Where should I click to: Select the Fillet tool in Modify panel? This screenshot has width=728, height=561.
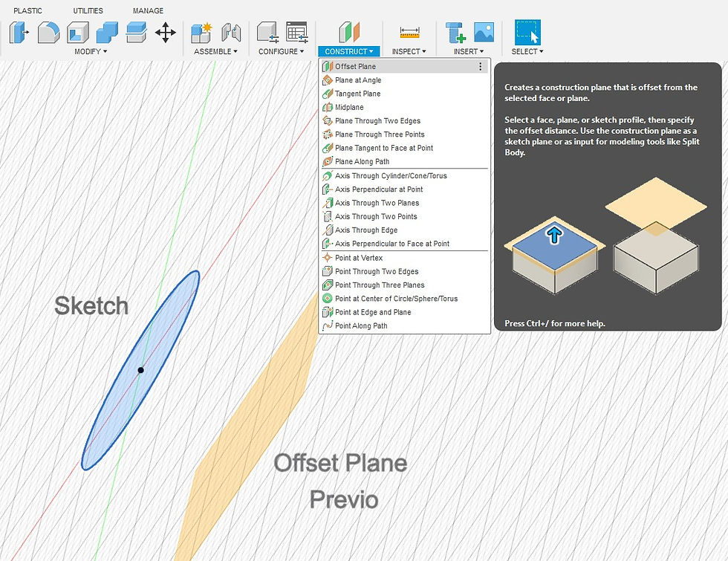pos(46,33)
